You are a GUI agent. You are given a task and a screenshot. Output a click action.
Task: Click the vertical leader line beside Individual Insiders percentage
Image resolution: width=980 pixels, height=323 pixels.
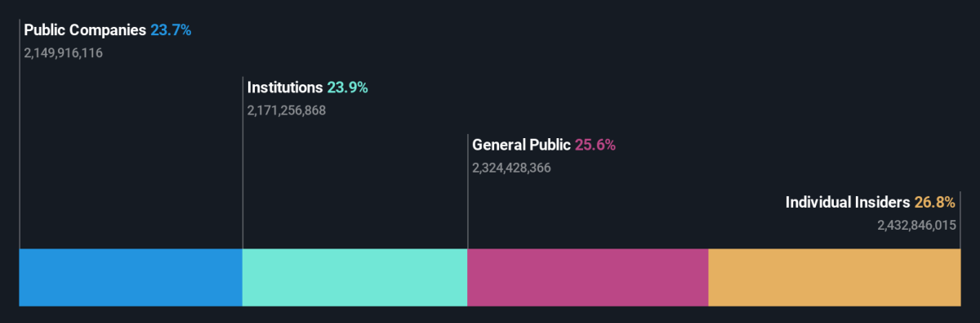(960, 220)
